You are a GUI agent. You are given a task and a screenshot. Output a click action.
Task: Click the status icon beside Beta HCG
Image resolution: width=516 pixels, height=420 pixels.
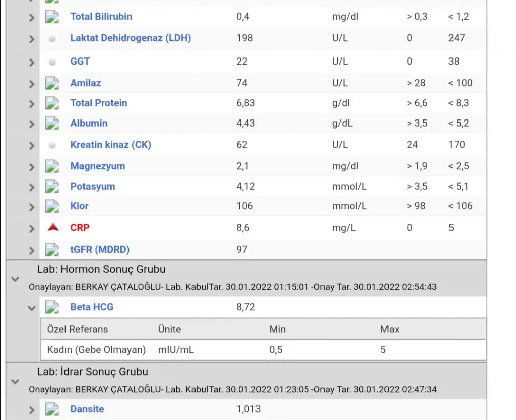coord(53,307)
